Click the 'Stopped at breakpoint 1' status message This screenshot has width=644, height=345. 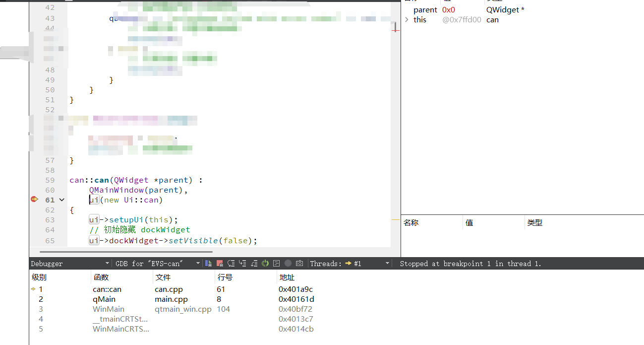(x=470, y=264)
